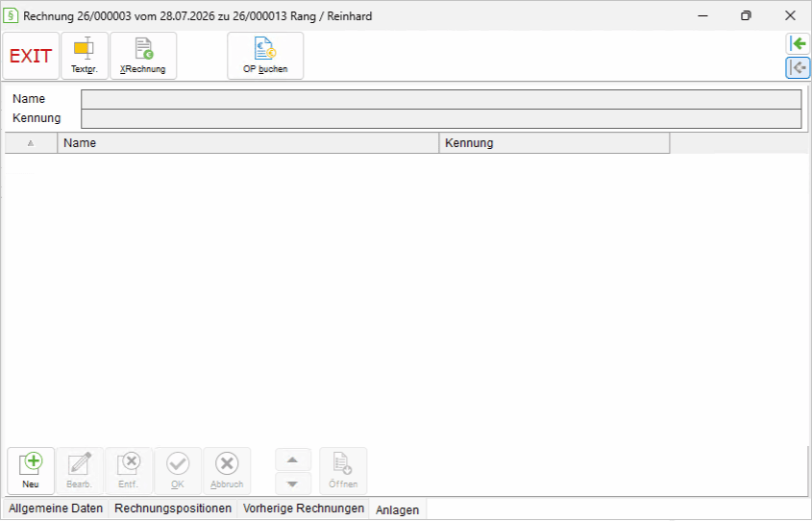Move entry up with the up arrow
812x521 pixels.
pos(292,459)
